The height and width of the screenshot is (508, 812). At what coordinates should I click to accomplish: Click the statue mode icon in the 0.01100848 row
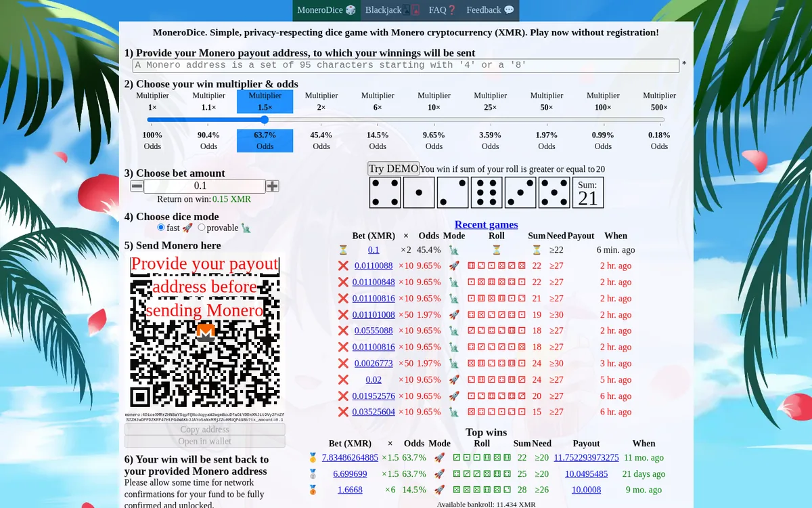(x=454, y=282)
